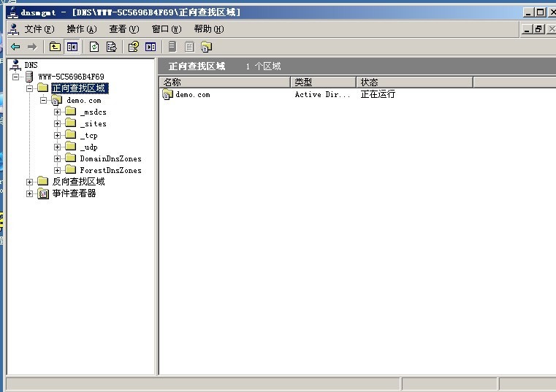The height and width of the screenshot is (392, 556).
Task: Select 正向查找区域 folder in tree
Action: click(x=79, y=88)
